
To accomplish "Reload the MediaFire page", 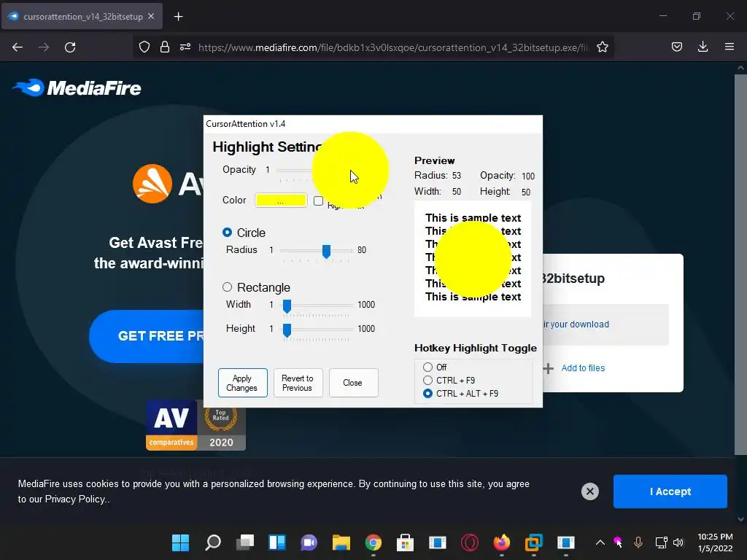I will coord(70,47).
